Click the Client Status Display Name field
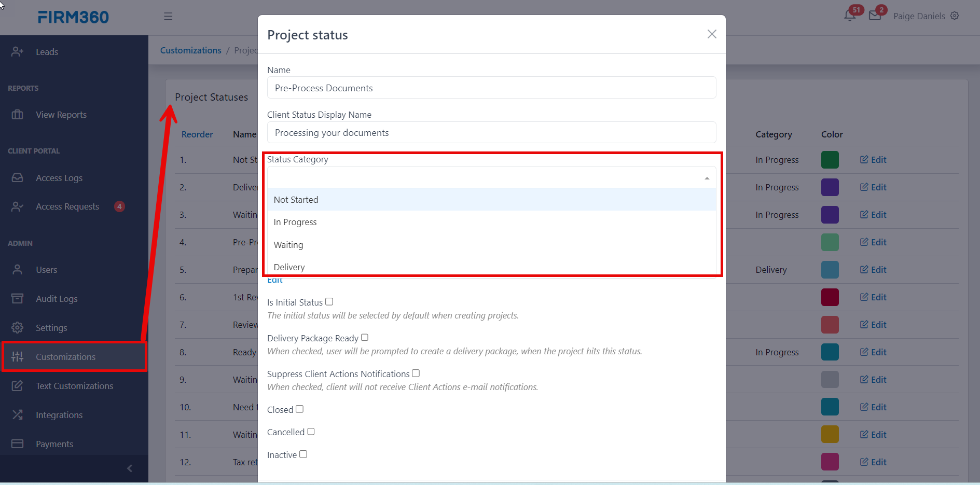The height and width of the screenshot is (485, 980). click(491, 133)
